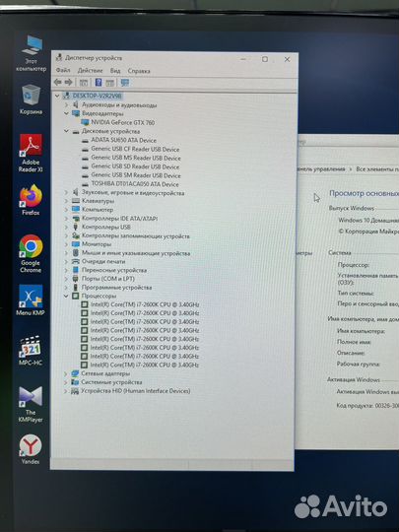Launch The KMPlayer desktop shortcut
The height and width of the screenshot is (532, 399).
[x=31, y=404]
